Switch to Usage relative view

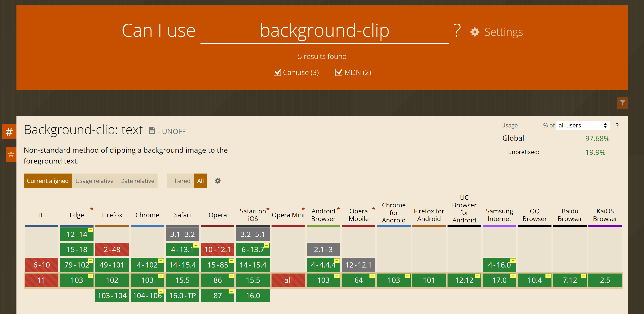[x=95, y=181]
